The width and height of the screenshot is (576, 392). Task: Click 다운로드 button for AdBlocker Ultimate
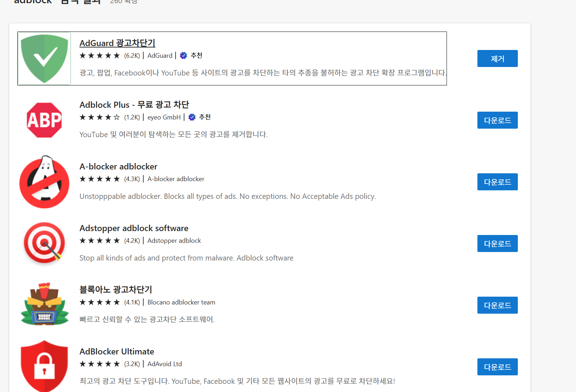pyautogui.click(x=498, y=367)
